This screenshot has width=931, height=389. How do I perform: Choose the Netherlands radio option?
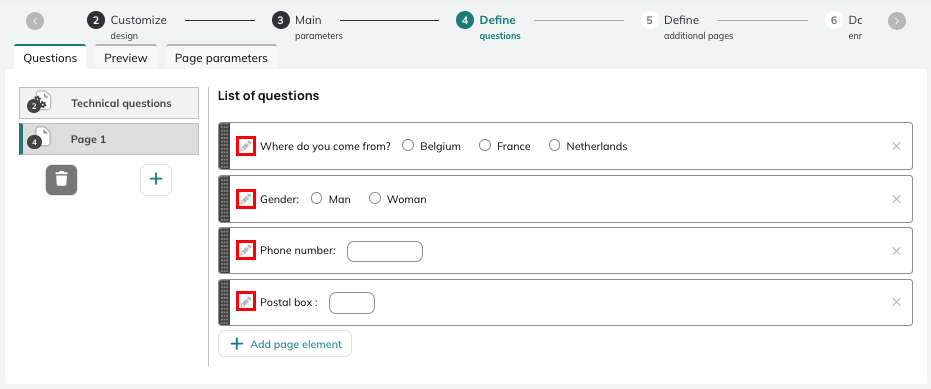click(x=554, y=146)
